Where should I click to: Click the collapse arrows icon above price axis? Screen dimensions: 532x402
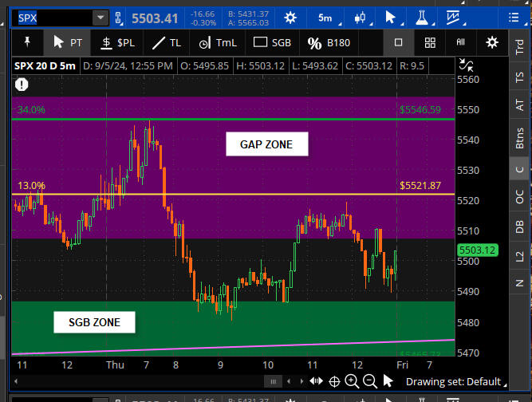[466, 65]
